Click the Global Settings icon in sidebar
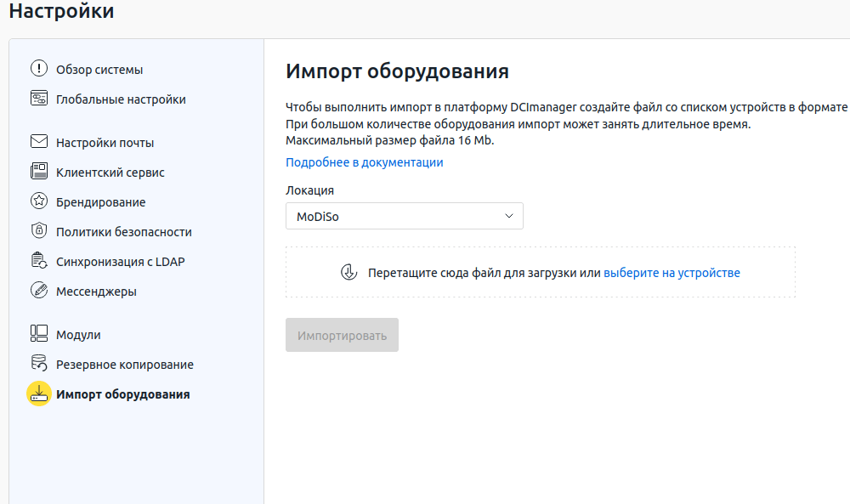This screenshot has width=850, height=504. [x=39, y=99]
